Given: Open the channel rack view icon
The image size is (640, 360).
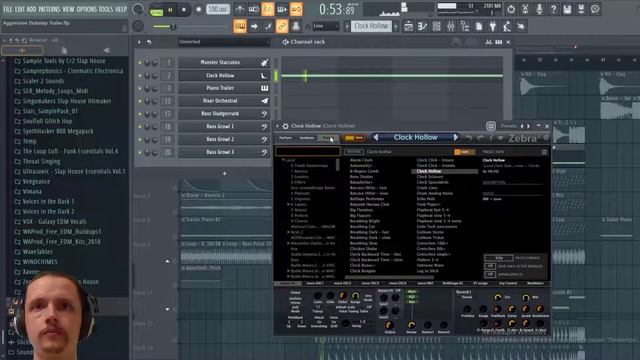Looking at the screenshot, I should 436,27.
